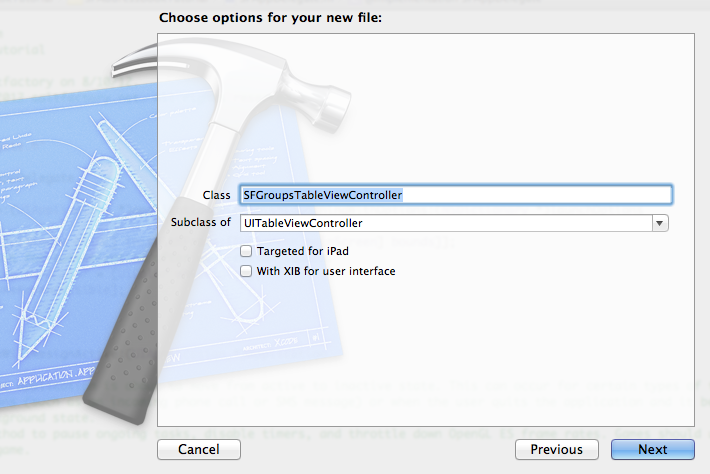Click the highlighted SFGroupsTableViewController text
Image resolution: width=710 pixels, height=474 pixels.
(322, 195)
